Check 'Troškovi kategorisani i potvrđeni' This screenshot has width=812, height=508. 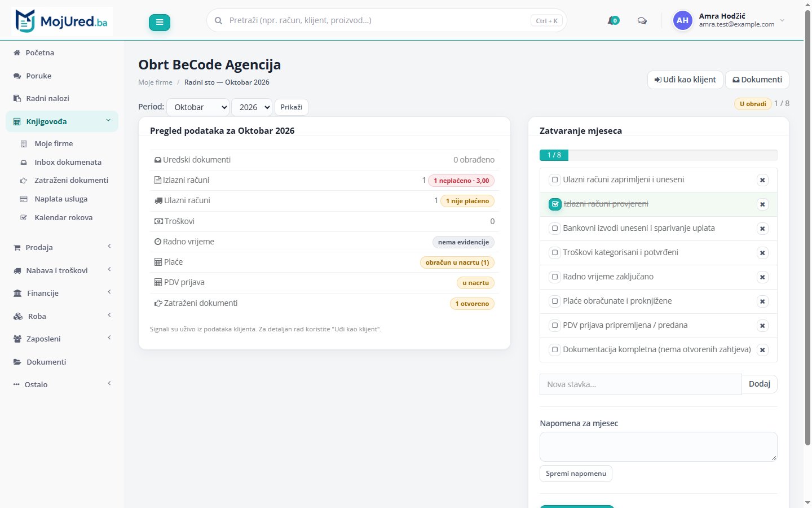coord(555,253)
